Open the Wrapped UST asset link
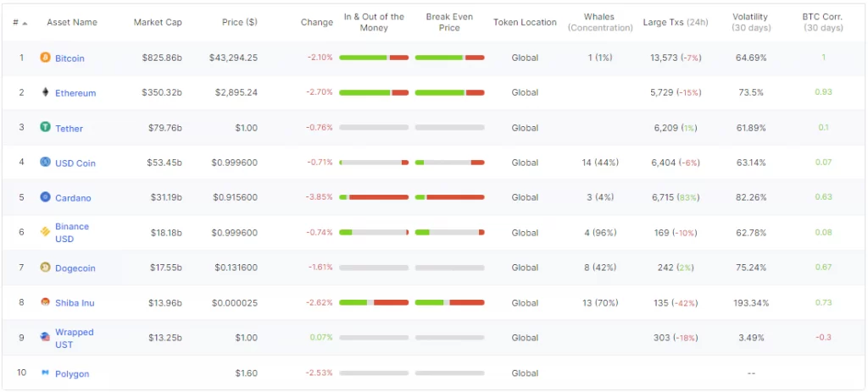The height and width of the screenshot is (392, 868). (75, 339)
